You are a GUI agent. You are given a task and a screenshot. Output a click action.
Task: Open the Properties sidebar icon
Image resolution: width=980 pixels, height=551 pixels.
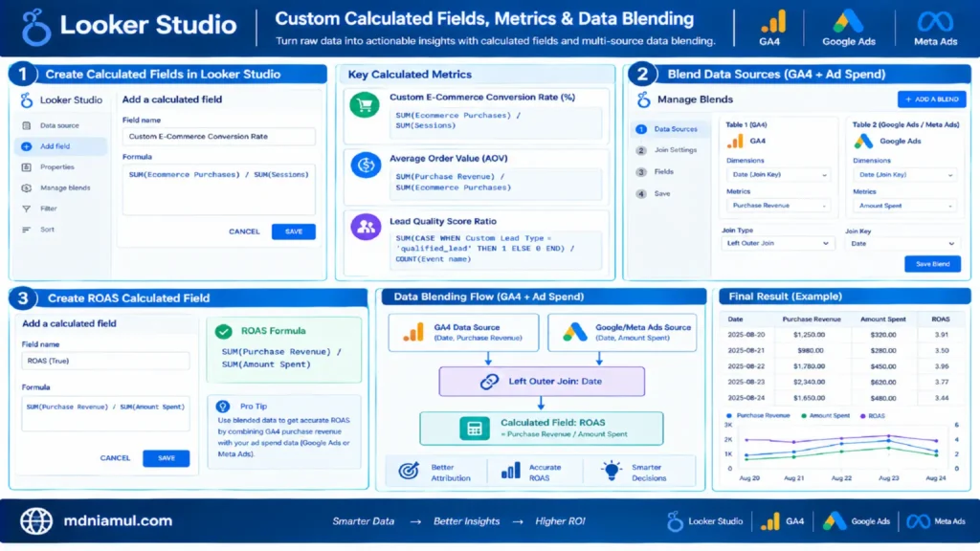click(x=26, y=166)
